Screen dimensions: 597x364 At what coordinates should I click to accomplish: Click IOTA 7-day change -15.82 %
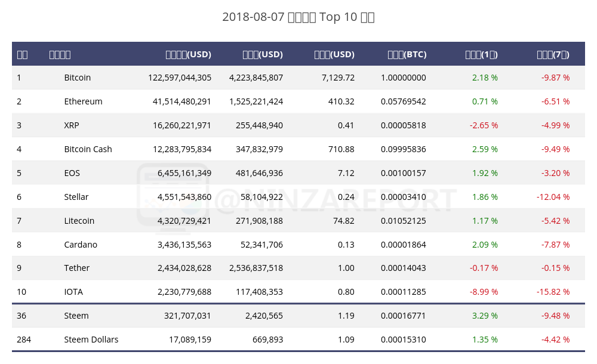tap(553, 292)
